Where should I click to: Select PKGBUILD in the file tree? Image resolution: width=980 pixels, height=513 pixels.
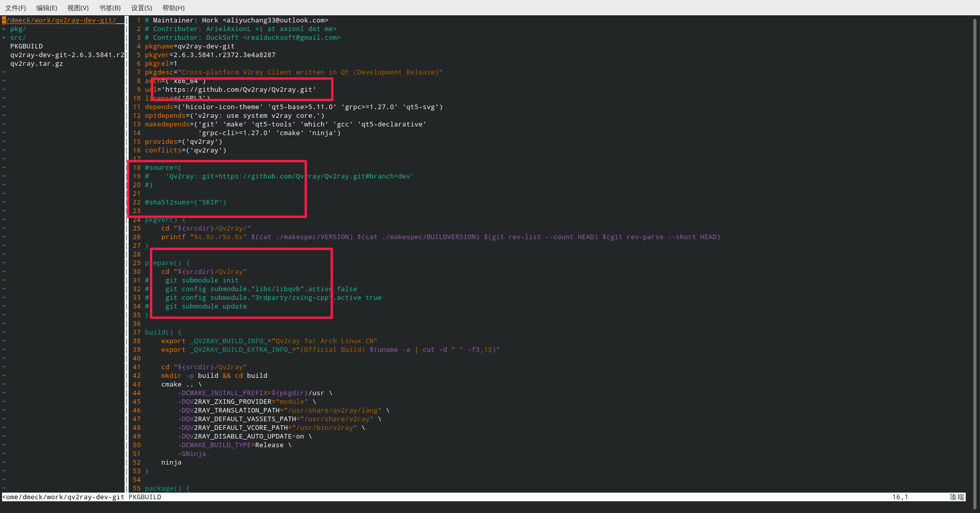(27, 46)
